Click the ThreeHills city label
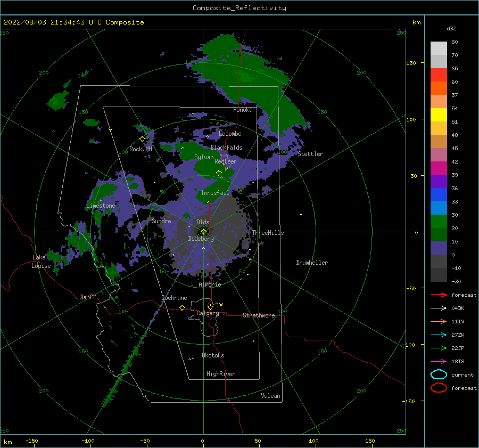 (268, 233)
